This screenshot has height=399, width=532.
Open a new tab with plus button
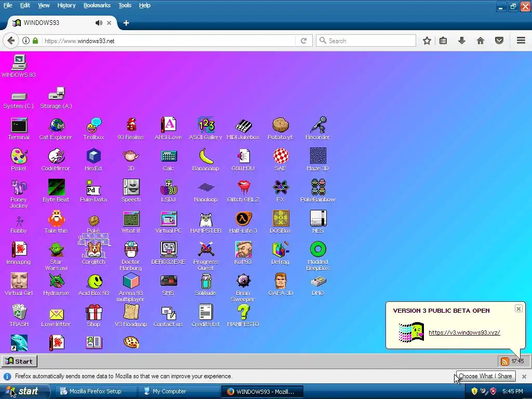pos(126,23)
